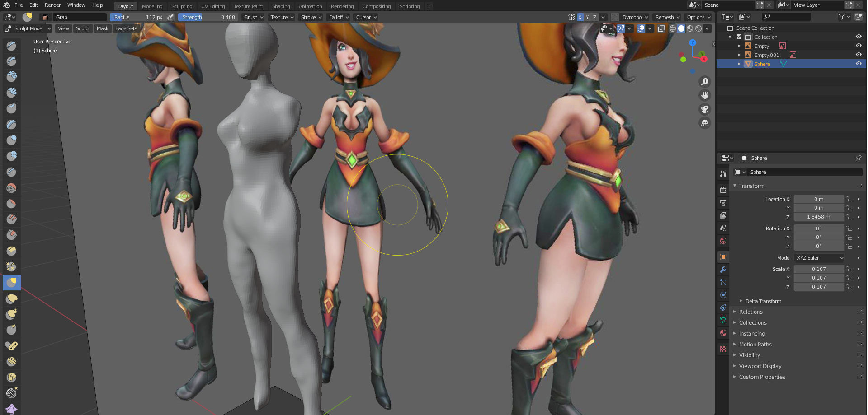868x415 pixels.
Task: Toggle X-ray display in viewport header
Action: 661,28
